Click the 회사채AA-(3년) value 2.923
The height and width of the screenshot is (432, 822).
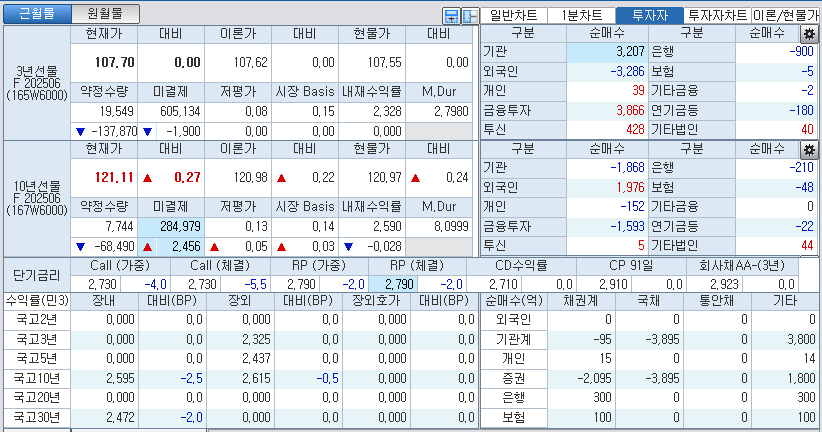point(724,284)
